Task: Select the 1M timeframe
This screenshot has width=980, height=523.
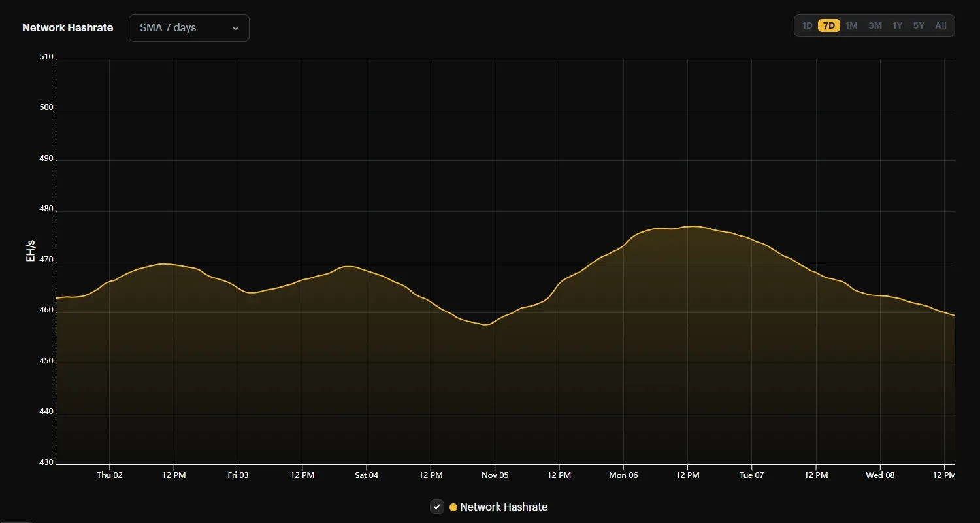Action: (852, 25)
